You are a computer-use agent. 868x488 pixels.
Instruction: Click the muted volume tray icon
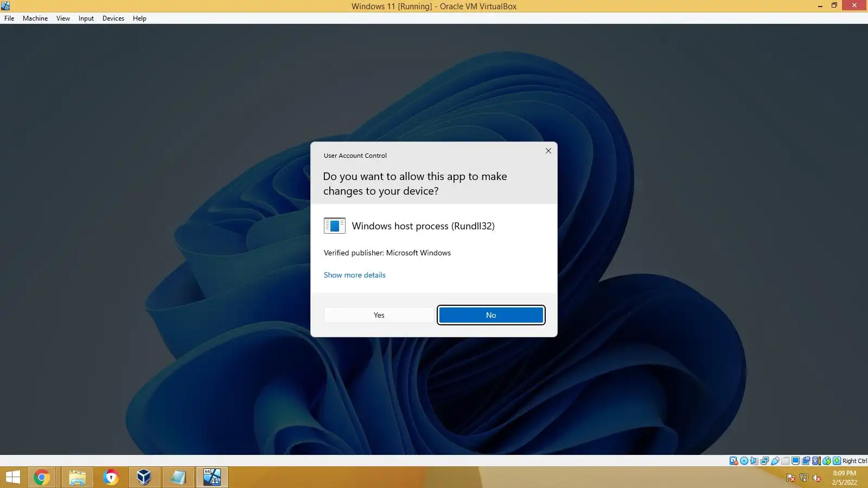tap(816, 478)
